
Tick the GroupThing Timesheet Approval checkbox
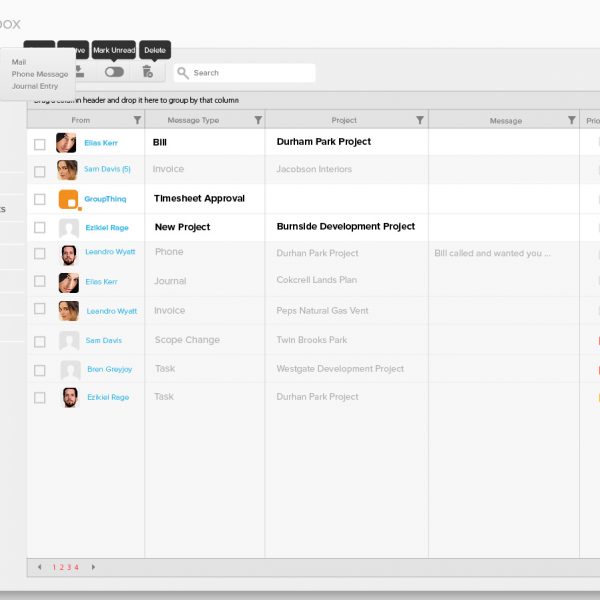(x=40, y=199)
